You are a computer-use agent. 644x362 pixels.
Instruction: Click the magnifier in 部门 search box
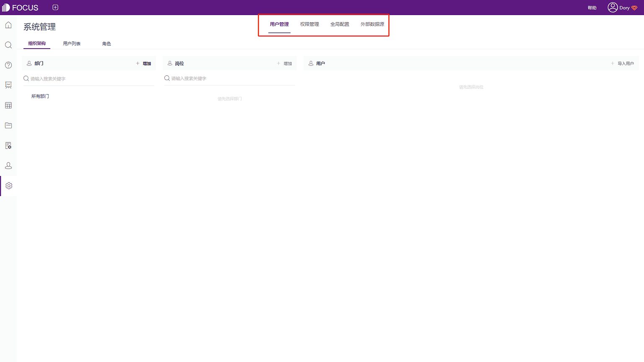(26, 78)
